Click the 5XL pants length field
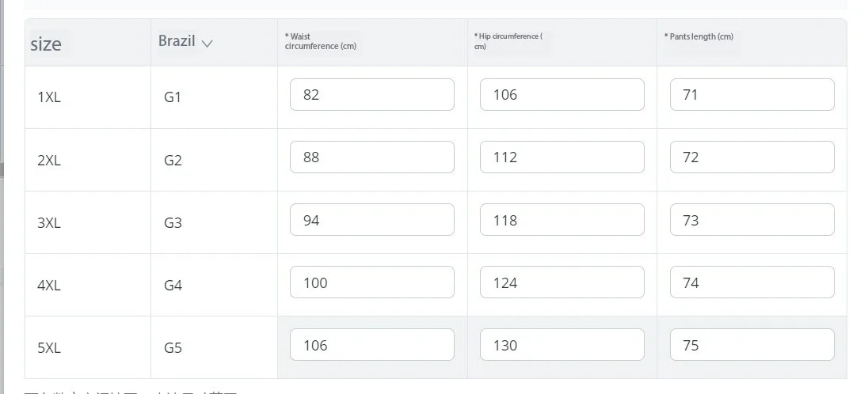868x394 pixels. tap(752, 345)
